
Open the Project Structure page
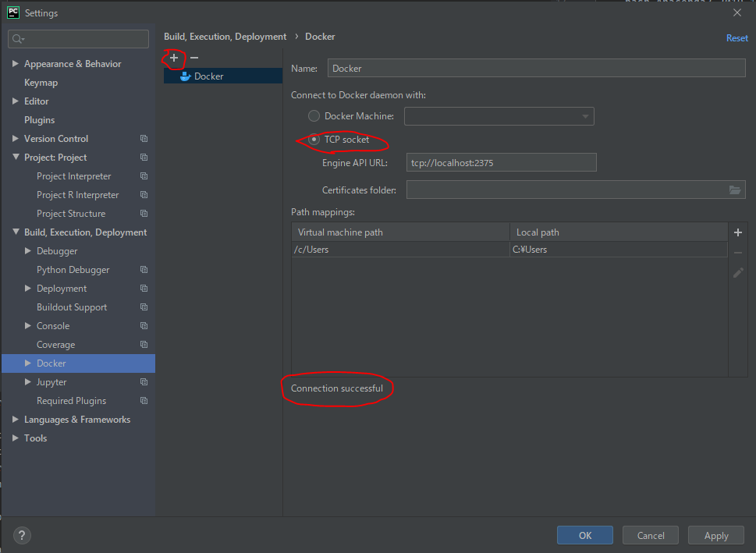71,214
